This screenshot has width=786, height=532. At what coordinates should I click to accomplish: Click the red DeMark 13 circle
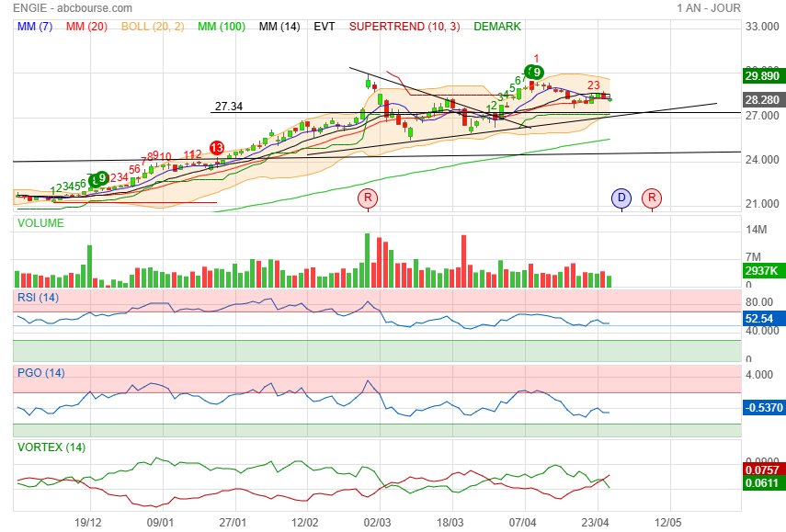217,148
